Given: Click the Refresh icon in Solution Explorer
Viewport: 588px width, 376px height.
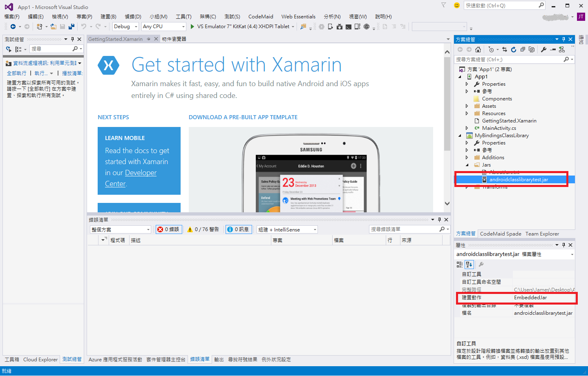Looking at the screenshot, I should pos(514,49).
